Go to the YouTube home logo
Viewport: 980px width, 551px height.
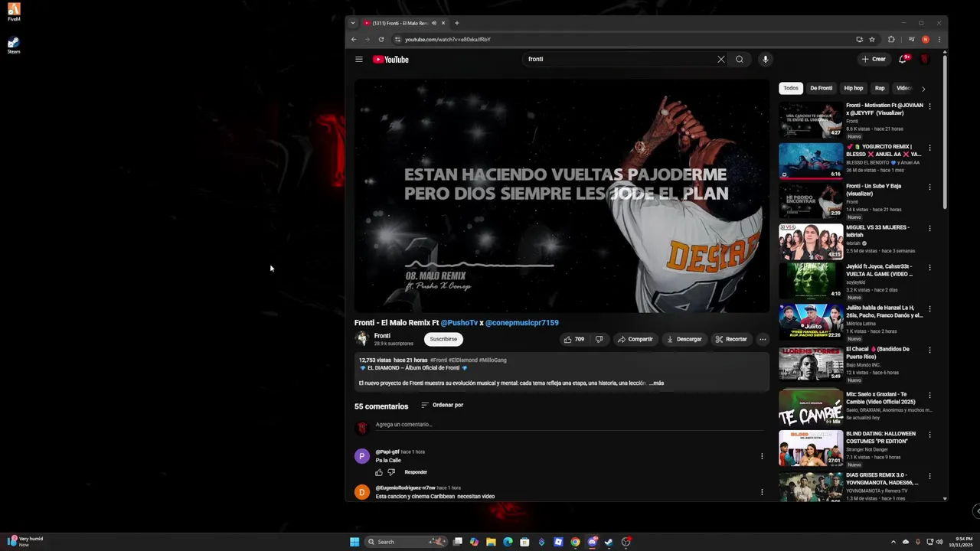(390, 59)
